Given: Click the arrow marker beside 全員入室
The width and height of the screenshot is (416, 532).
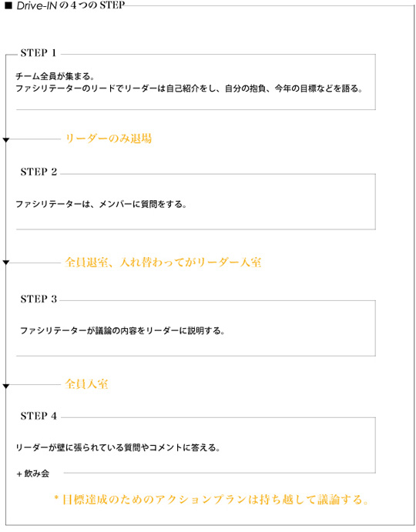Looking at the screenshot, I should click(5, 386).
